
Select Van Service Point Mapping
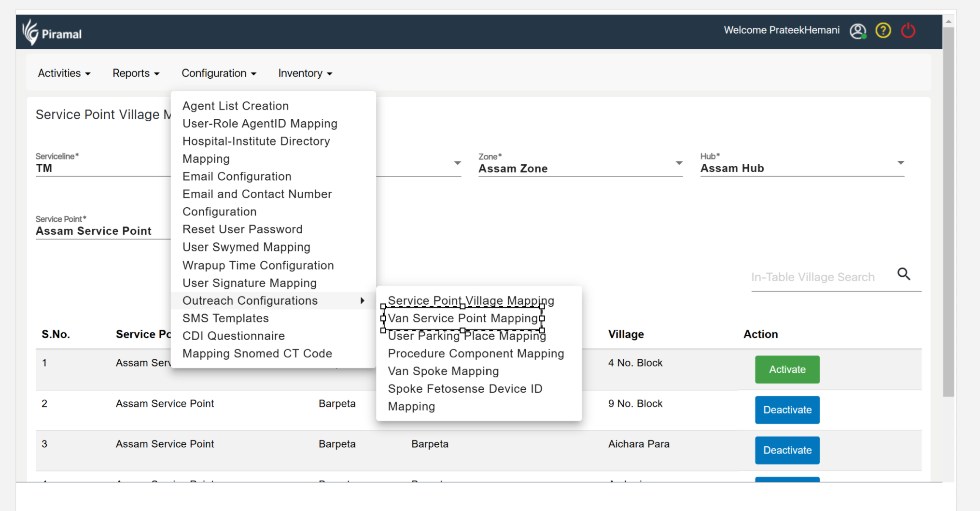463,318
